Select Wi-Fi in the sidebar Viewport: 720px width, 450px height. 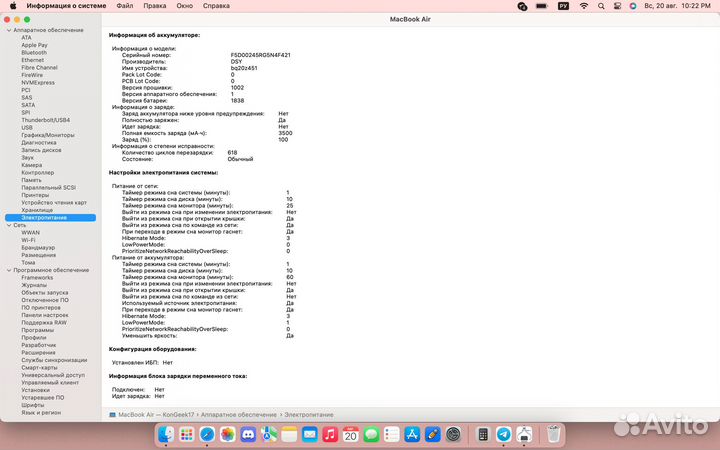(x=28, y=240)
